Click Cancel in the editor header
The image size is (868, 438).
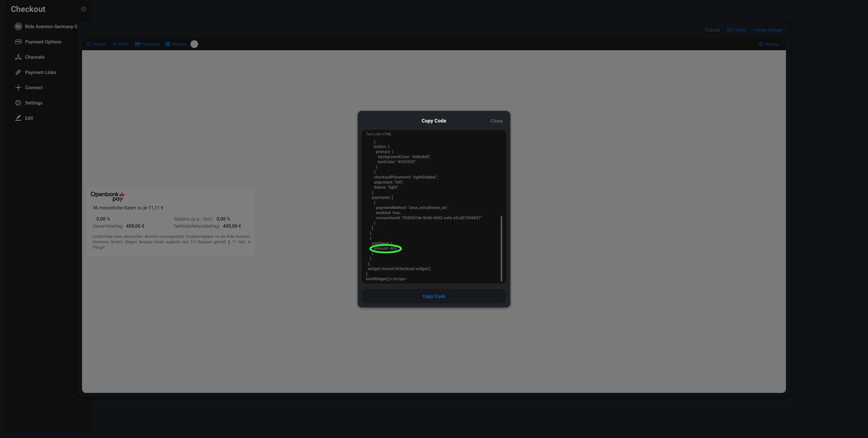tap(712, 30)
